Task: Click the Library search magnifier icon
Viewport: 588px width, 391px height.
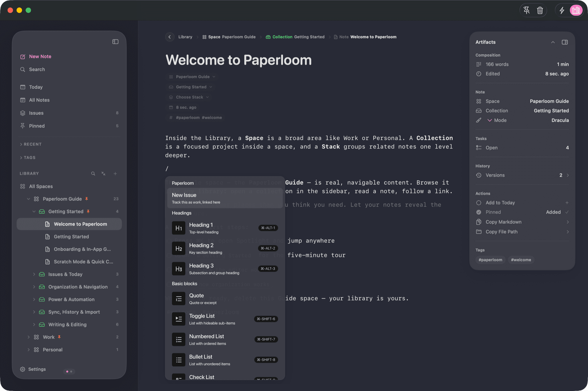Action: pyautogui.click(x=93, y=174)
